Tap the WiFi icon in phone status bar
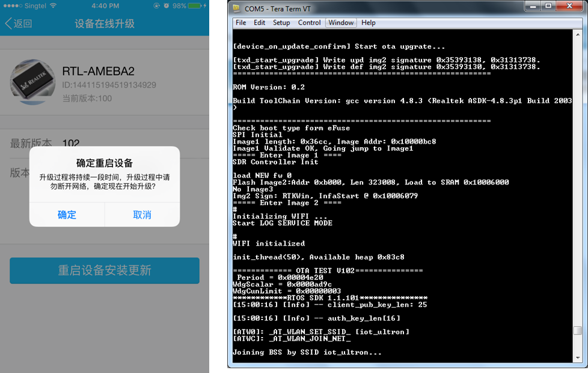The image size is (588, 373). tap(54, 5)
